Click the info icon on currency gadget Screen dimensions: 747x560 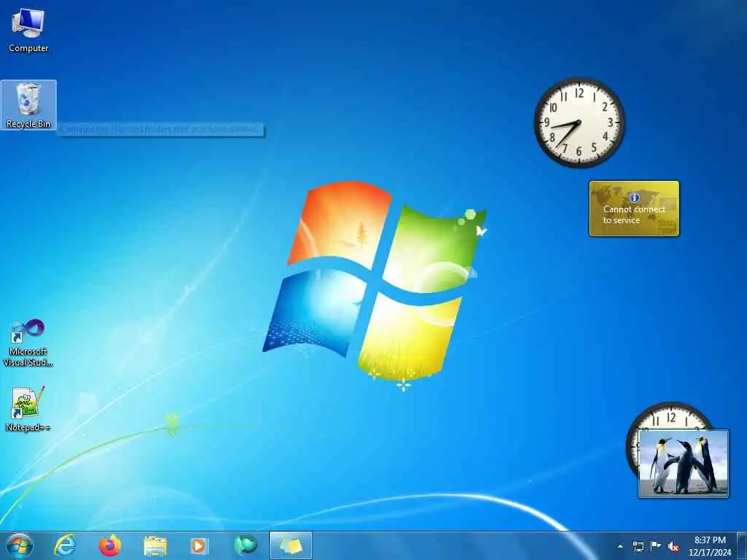tap(634, 197)
